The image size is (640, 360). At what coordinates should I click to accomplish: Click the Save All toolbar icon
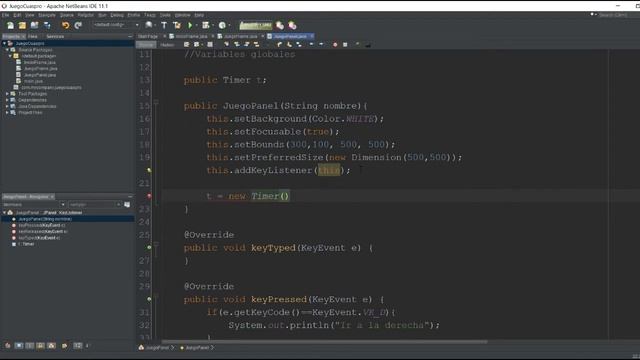point(47,25)
